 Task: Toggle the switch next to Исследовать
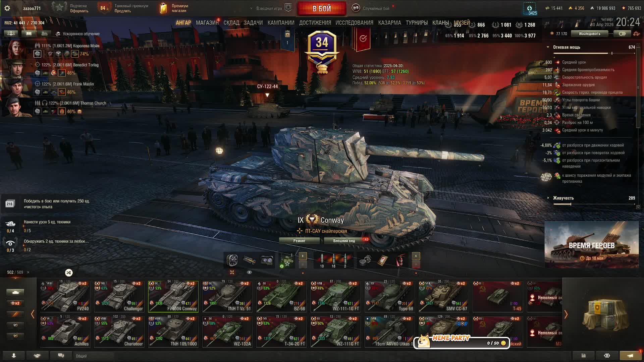(622, 34)
